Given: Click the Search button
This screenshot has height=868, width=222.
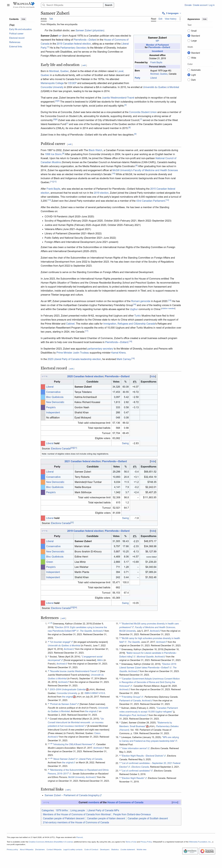Looking at the screenshot, I should click(x=109, y=5).
